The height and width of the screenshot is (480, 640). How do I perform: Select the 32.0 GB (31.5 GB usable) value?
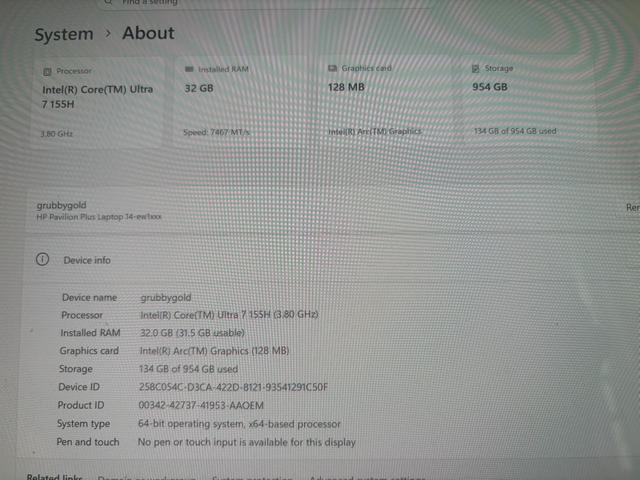tap(192, 333)
